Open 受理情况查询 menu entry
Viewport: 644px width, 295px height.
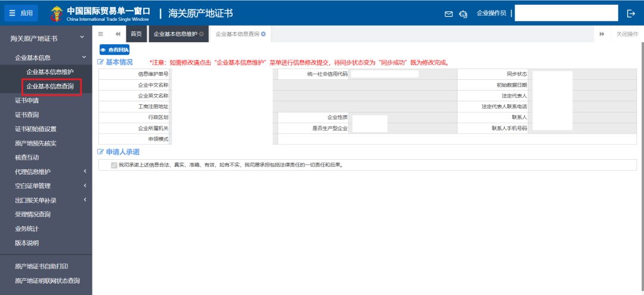[33, 214]
